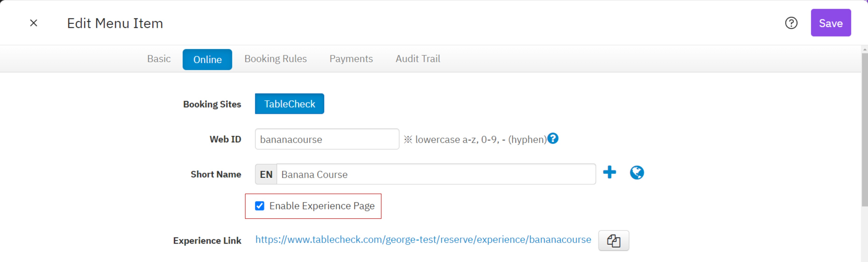This screenshot has height=262, width=868.
Task: Close the Edit Menu Item dialog
Action: (33, 23)
